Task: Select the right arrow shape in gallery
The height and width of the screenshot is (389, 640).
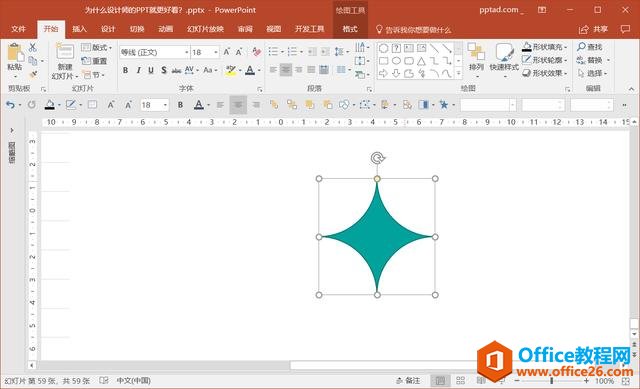Action: pos(383,73)
